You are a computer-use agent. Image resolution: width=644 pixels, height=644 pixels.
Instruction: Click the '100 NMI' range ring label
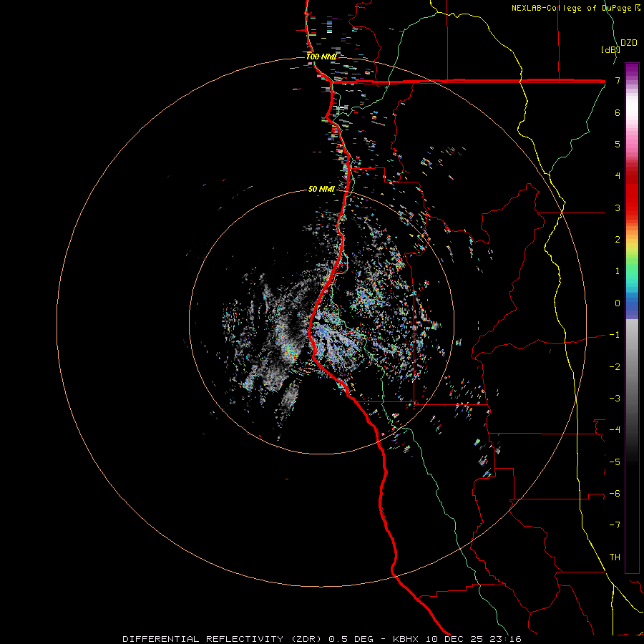(321, 57)
